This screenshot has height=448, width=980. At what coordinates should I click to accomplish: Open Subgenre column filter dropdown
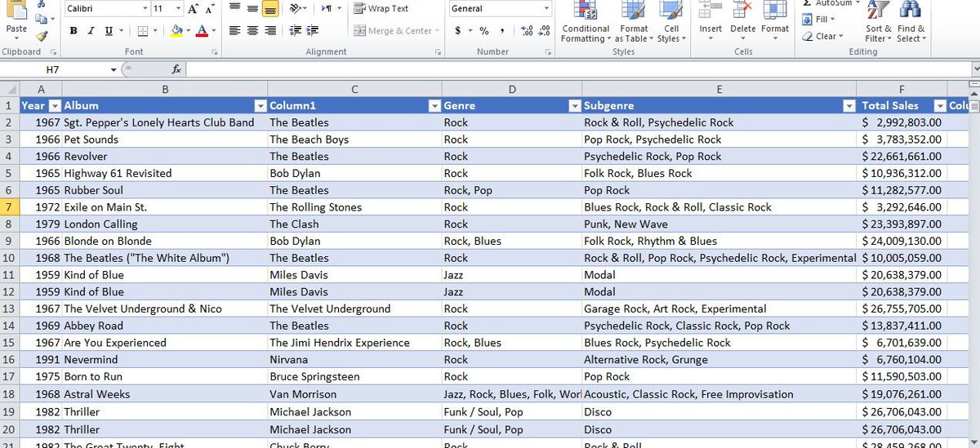(x=849, y=106)
